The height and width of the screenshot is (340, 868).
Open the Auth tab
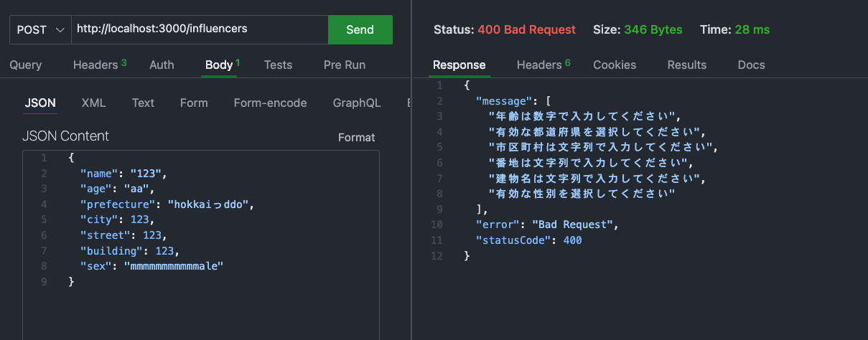tap(162, 65)
